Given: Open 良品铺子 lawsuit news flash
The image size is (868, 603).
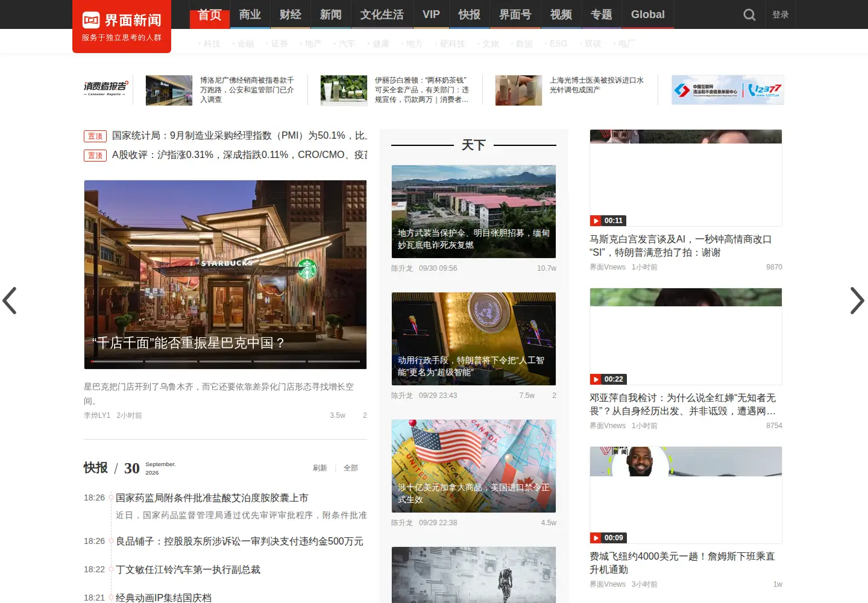Looking at the screenshot, I should click(239, 541).
